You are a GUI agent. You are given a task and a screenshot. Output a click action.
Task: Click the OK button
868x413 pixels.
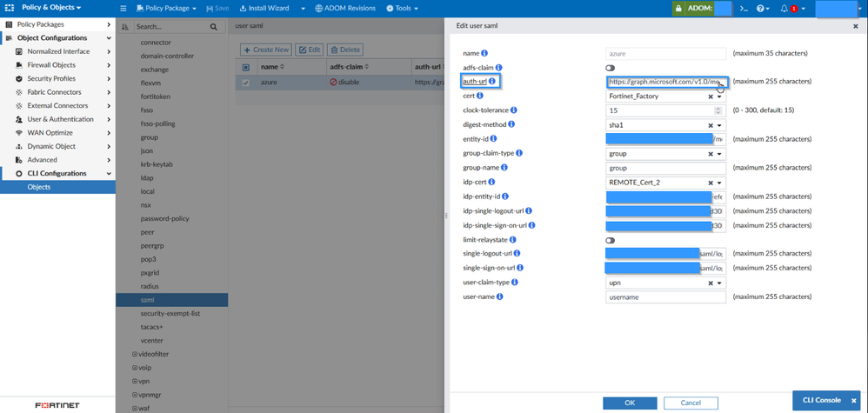tap(630, 403)
